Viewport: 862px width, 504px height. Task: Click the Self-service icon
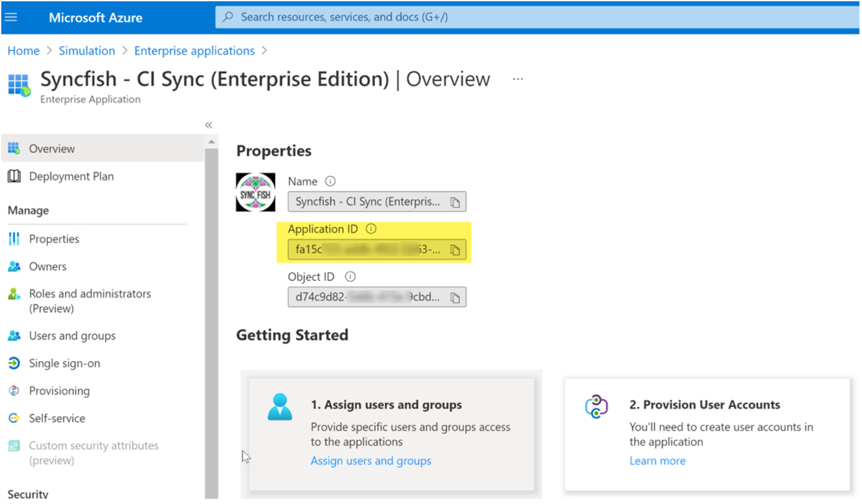(14, 418)
